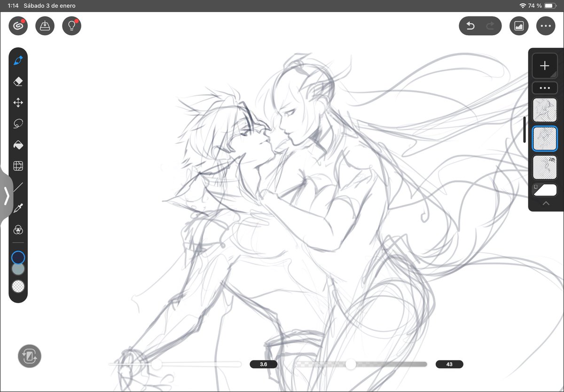Activate the Eyedropper tool

tap(18, 209)
